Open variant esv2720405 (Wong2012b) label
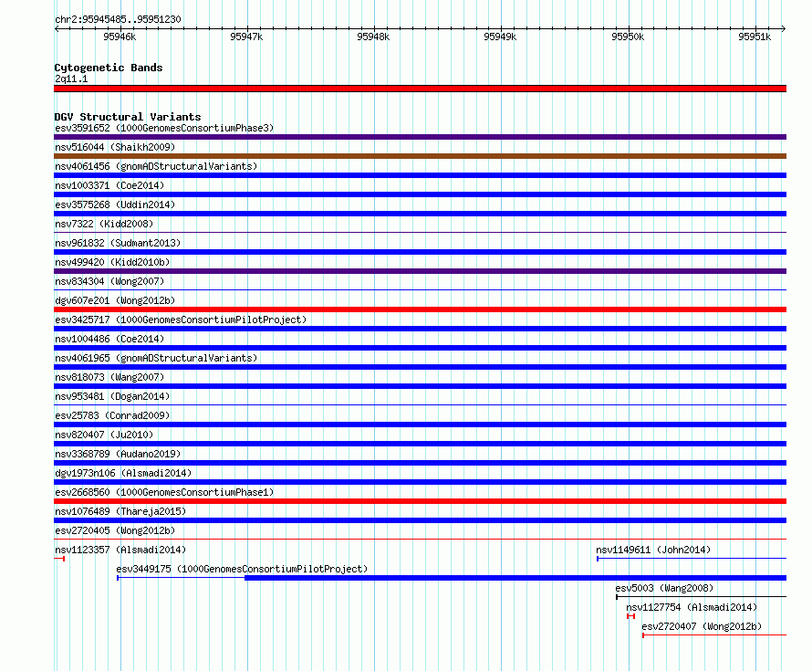812x671 pixels. 115,530
